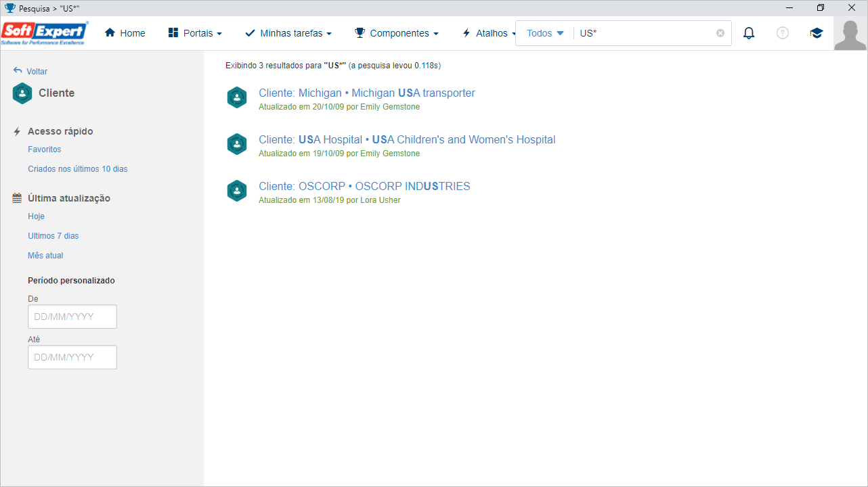
Task: Click the Até date field
Action: point(72,357)
